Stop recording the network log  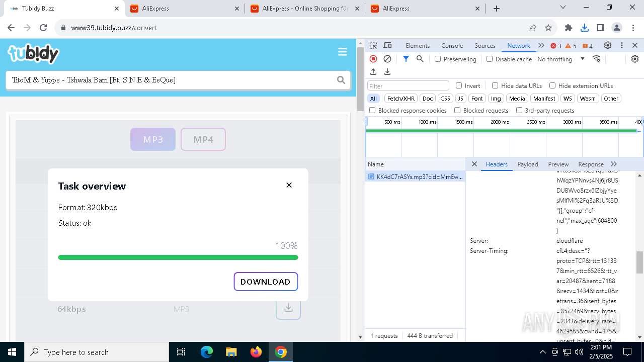[373, 59]
